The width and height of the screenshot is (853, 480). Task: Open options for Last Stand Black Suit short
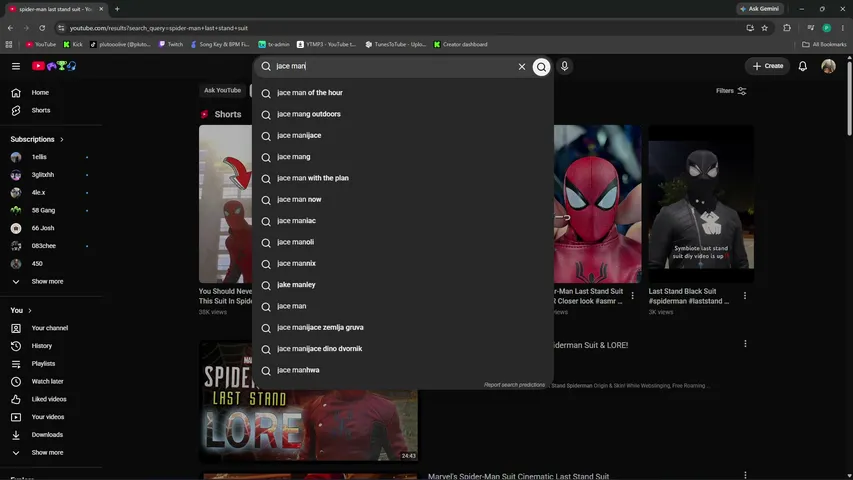pos(745,296)
